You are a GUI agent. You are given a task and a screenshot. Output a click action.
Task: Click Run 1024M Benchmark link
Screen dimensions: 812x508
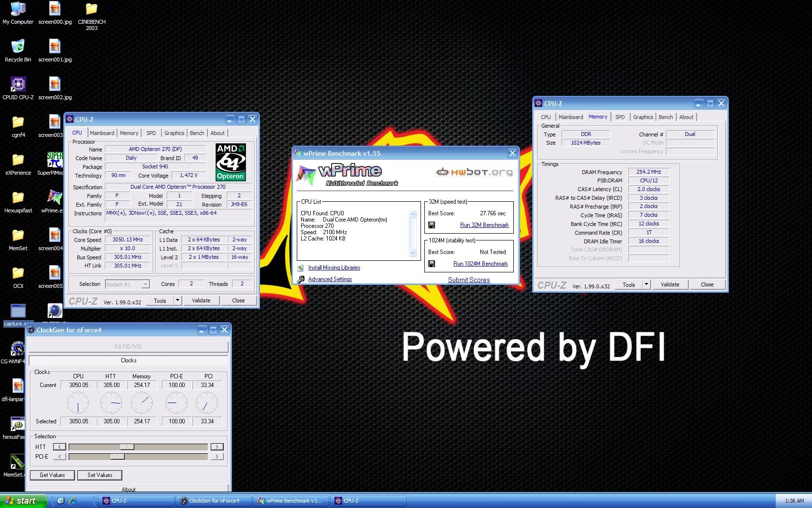pyautogui.click(x=480, y=264)
